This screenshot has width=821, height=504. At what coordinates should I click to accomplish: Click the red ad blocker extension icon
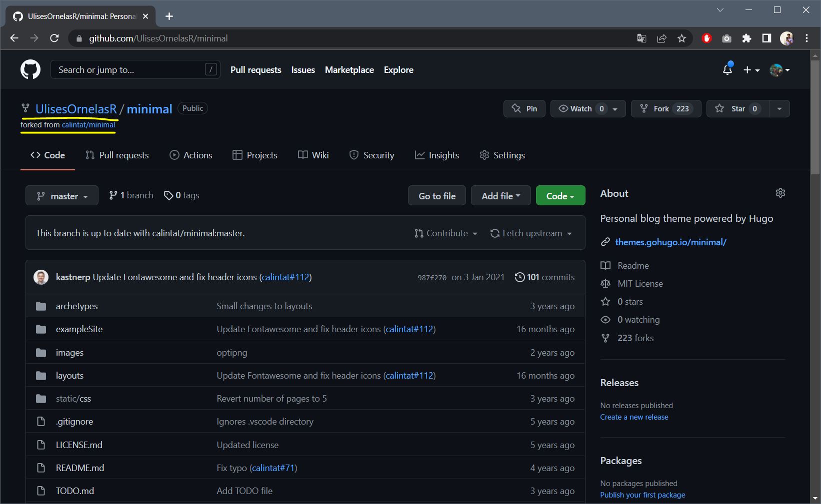[x=706, y=38]
